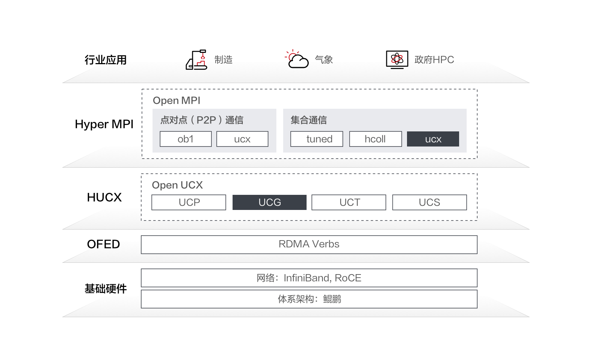Click the 集合通信 heading
This screenshot has width=592, height=364.
(x=308, y=120)
